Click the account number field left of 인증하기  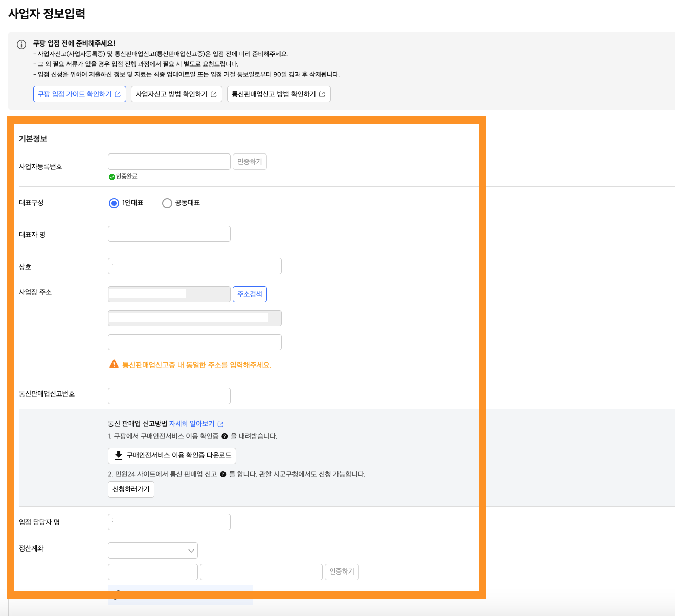261,572
